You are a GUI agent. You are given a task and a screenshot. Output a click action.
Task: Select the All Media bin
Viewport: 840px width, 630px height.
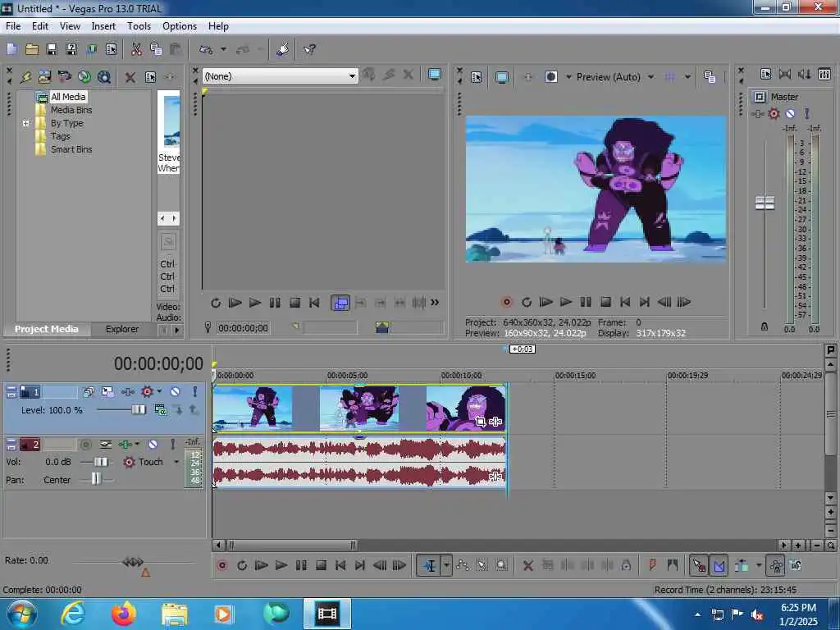[x=68, y=97]
